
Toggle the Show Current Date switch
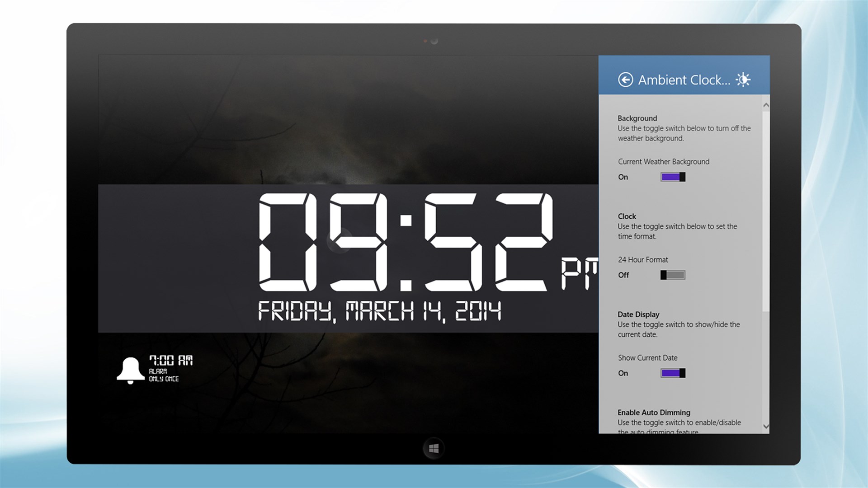click(x=673, y=373)
